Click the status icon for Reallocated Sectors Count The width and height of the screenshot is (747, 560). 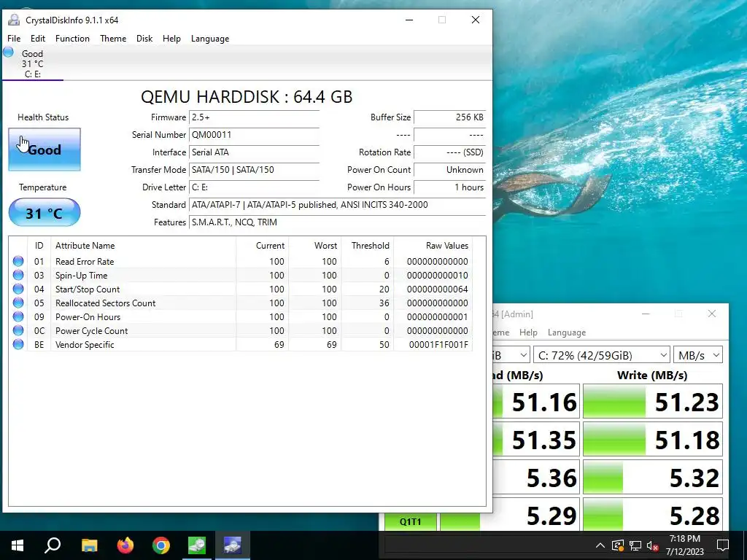[18, 303]
